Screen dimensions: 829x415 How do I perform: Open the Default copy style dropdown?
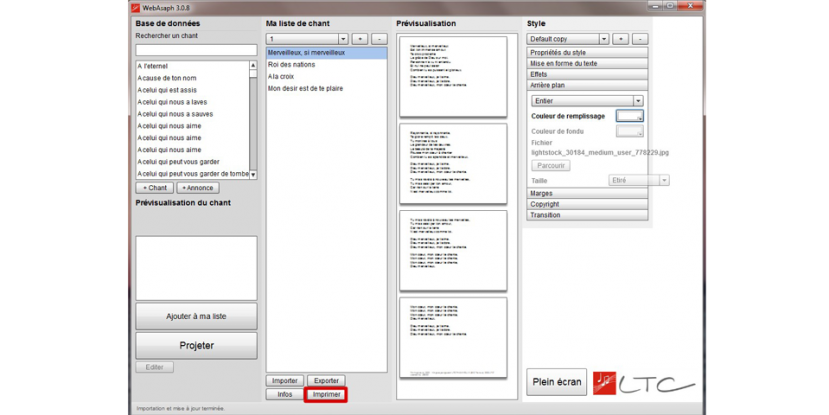(x=567, y=39)
